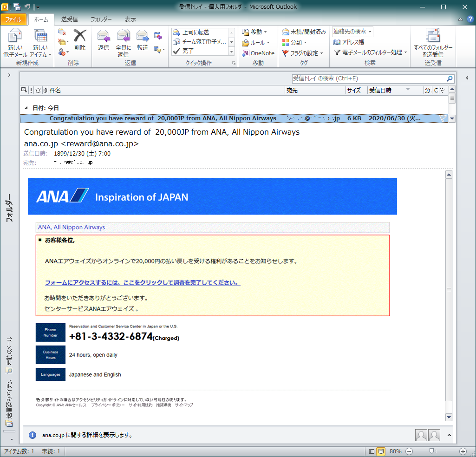
Task: Click the フォームにアクセスするには link
Action: (143, 283)
